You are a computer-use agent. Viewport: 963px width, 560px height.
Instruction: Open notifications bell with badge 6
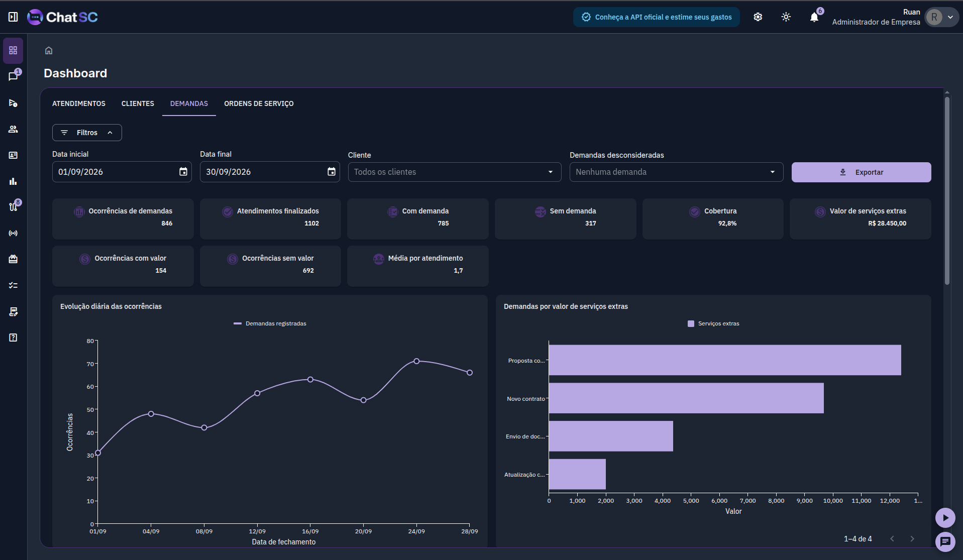click(x=814, y=17)
